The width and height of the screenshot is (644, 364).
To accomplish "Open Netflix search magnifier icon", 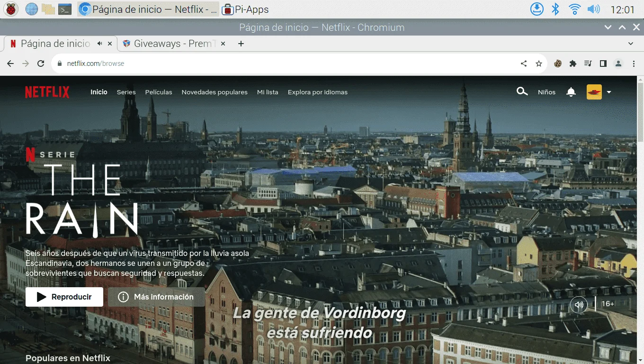I will 522,91.
